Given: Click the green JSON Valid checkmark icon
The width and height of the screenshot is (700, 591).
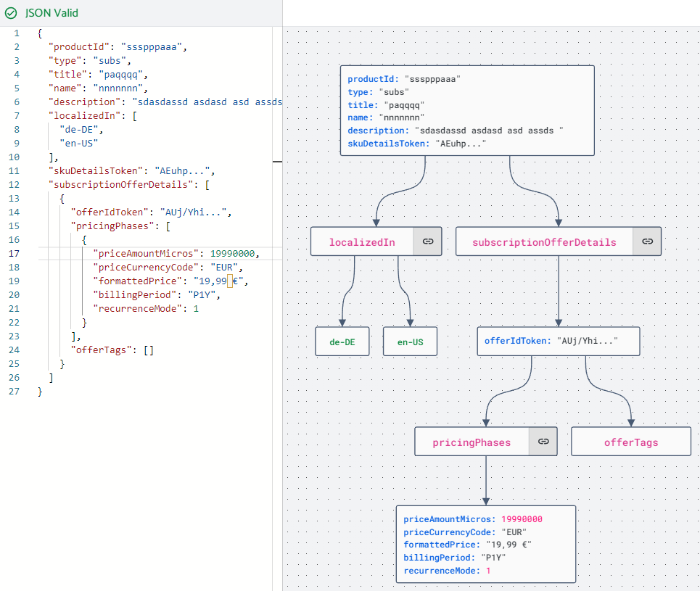Looking at the screenshot, I should coord(11,13).
